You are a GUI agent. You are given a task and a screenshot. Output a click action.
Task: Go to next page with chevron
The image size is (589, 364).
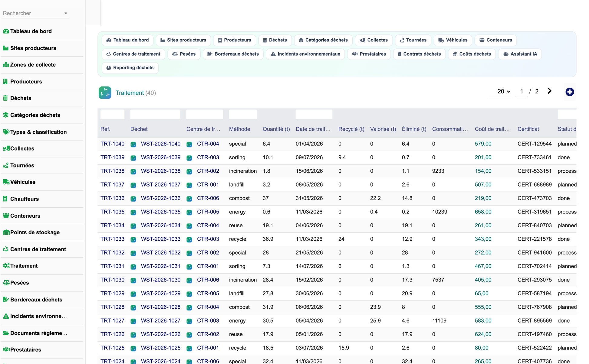click(x=549, y=91)
